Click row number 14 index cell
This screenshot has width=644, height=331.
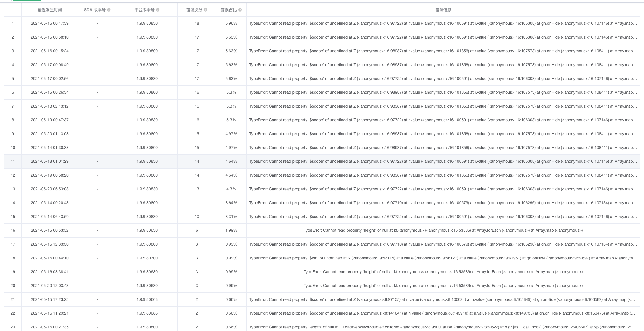pyautogui.click(x=13, y=203)
